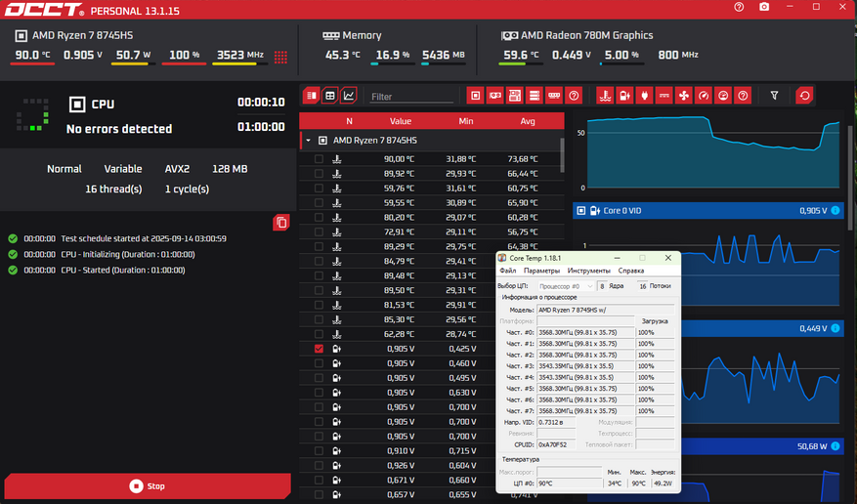The height and width of the screenshot is (504, 857).
Task: Check the box for the 89,92 °C row
Action: (319, 174)
